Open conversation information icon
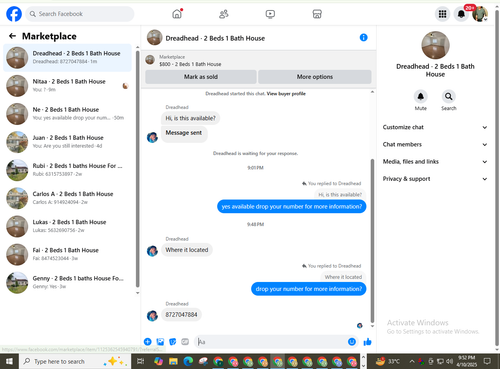 pos(364,38)
